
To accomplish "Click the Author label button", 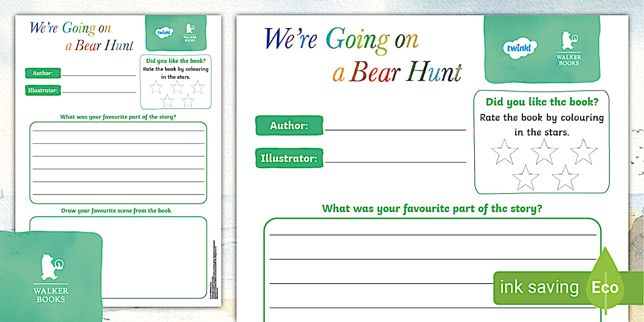I will point(289,125).
